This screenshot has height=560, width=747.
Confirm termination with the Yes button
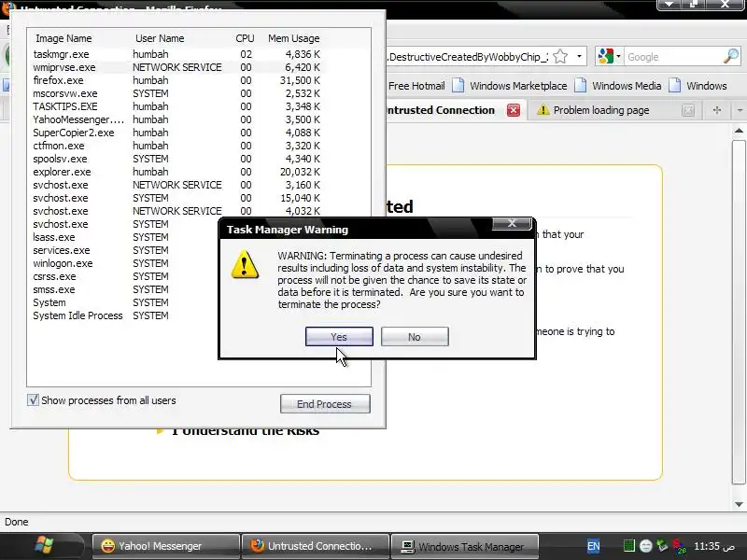339,337
